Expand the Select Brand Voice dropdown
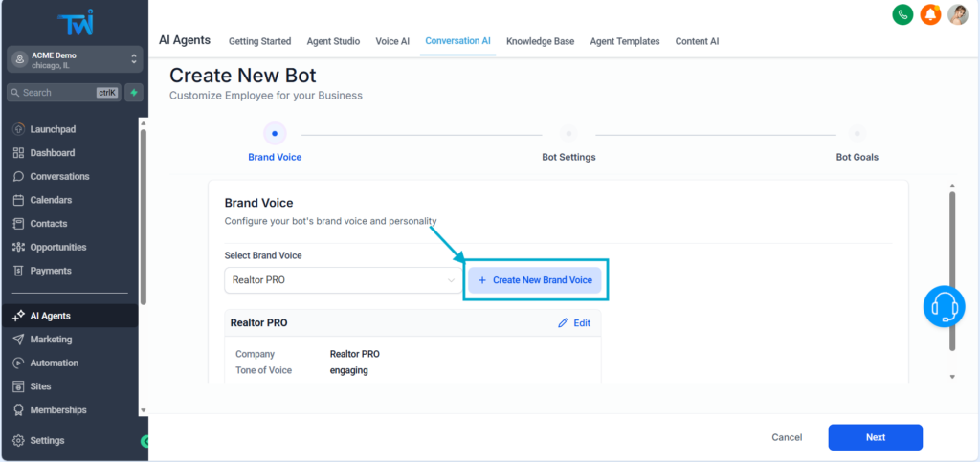 (x=344, y=280)
